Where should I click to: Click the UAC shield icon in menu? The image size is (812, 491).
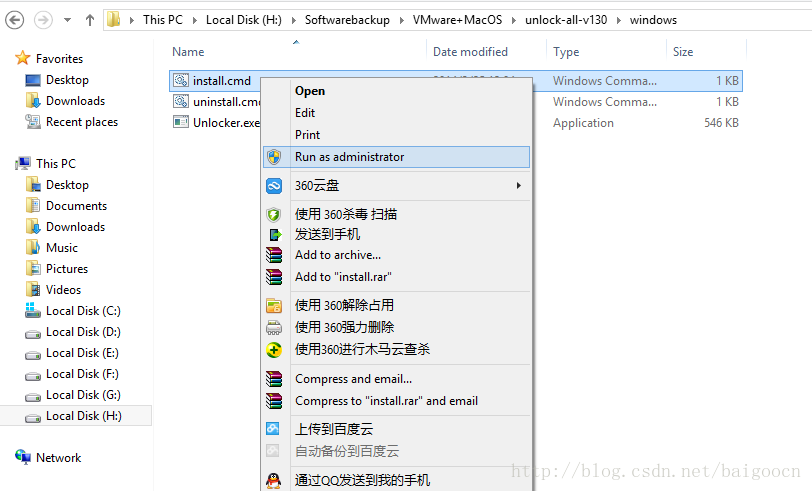[274, 157]
